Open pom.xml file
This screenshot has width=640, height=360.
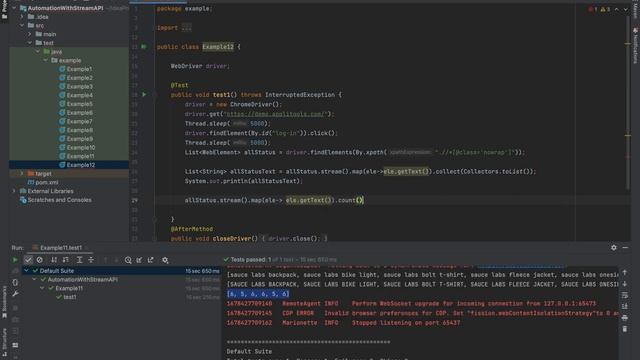pos(43,182)
